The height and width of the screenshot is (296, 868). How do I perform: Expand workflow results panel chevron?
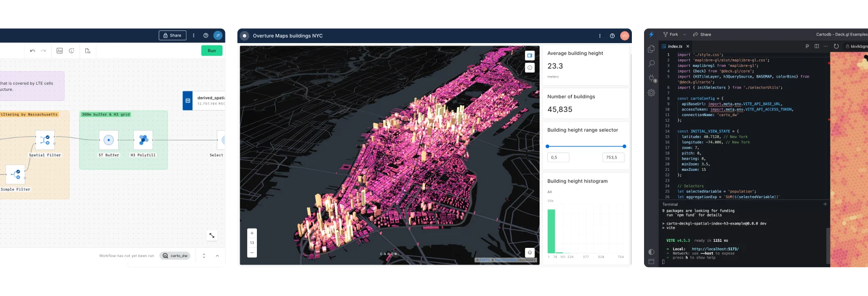217,256
